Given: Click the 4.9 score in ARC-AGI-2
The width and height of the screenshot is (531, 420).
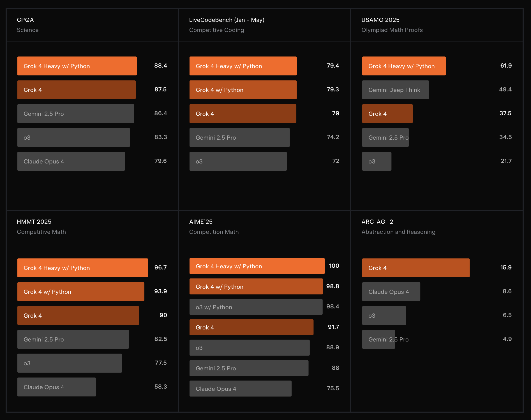Looking at the screenshot, I should point(507,339).
